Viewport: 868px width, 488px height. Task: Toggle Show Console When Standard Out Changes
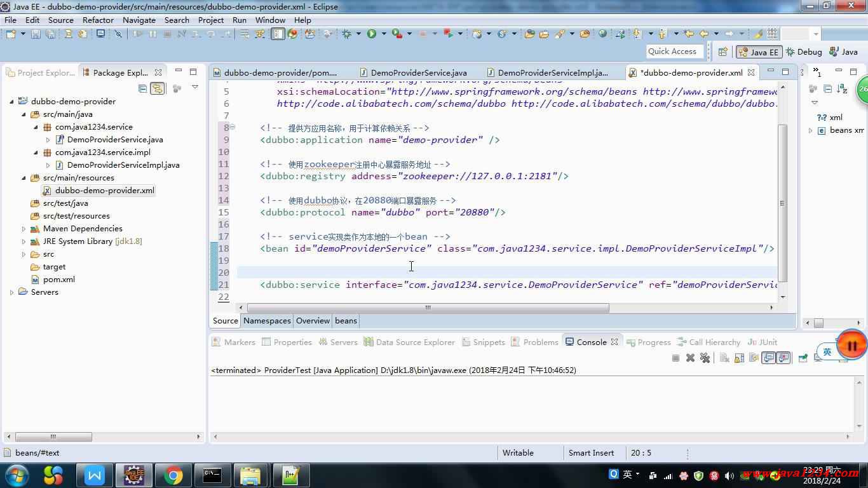(769, 358)
